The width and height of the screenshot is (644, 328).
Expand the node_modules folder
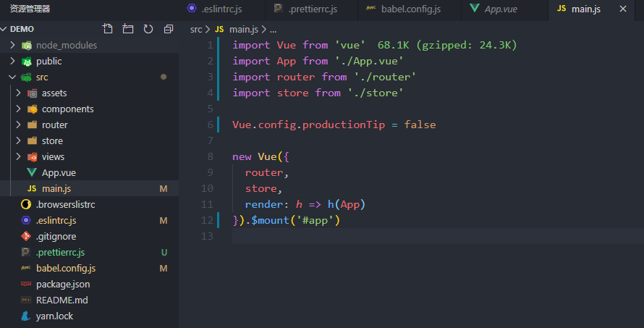coord(13,45)
